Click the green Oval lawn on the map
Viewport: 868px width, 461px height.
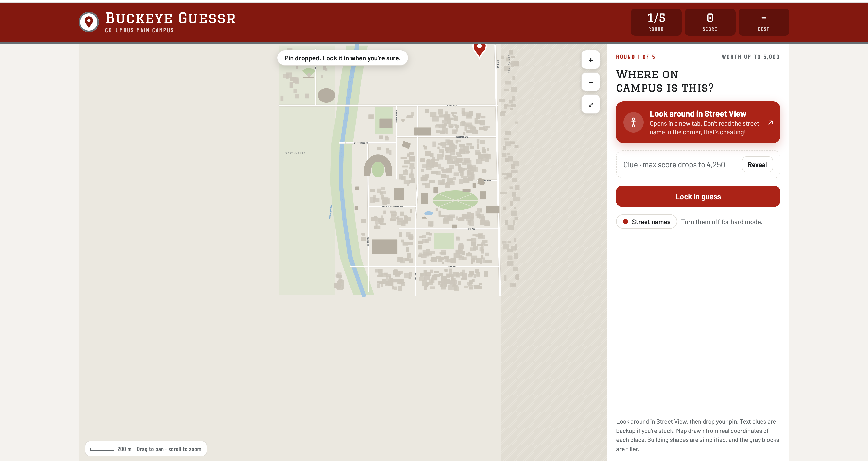[x=455, y=201]
